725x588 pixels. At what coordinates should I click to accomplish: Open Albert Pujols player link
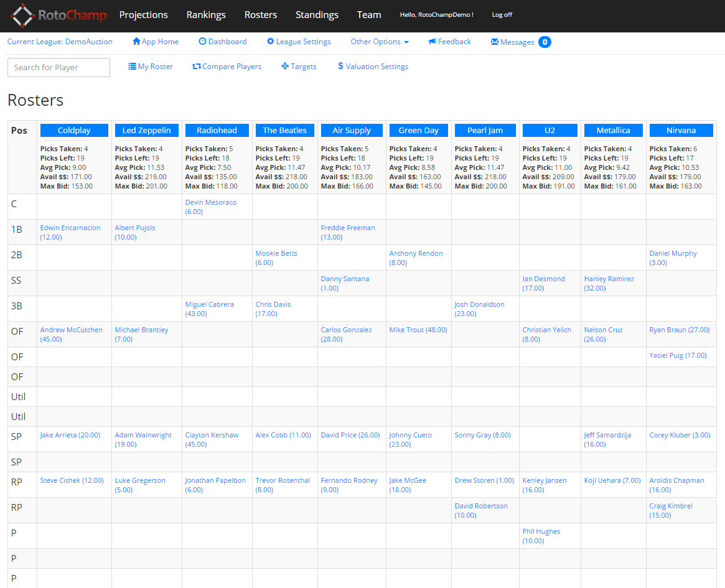[135, 232]
